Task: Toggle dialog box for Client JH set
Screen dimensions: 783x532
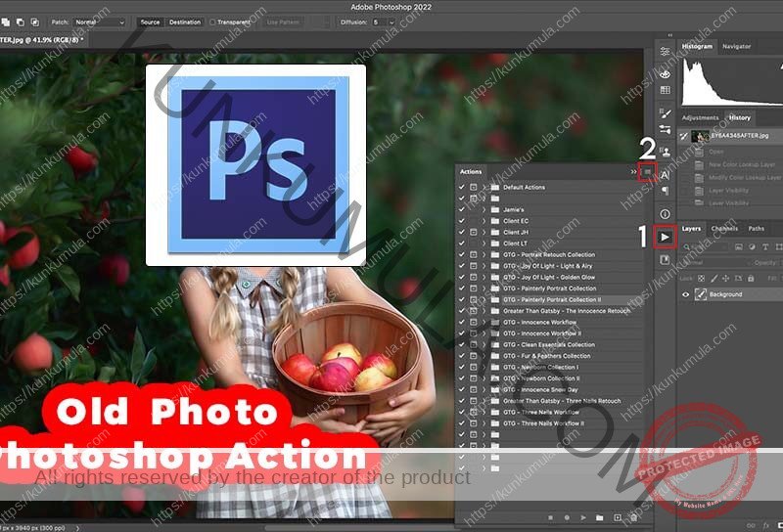Action: coord(474,232)
